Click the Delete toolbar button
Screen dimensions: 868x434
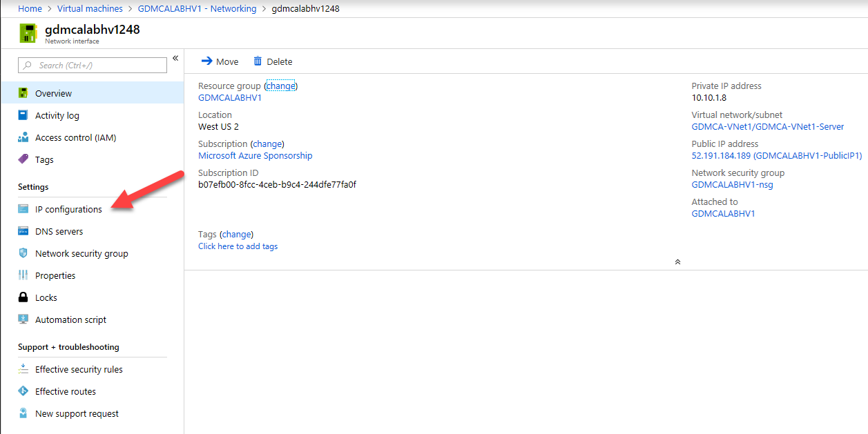coord(273,61)
